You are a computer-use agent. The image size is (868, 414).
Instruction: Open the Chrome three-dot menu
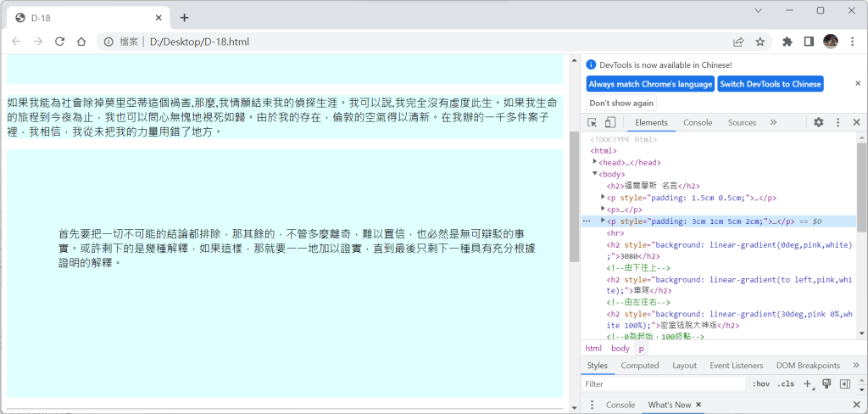pos(852,42)
